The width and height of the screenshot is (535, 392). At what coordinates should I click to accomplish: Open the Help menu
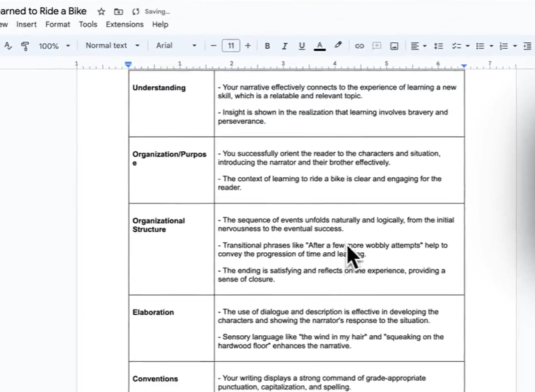tap(160, 25)
